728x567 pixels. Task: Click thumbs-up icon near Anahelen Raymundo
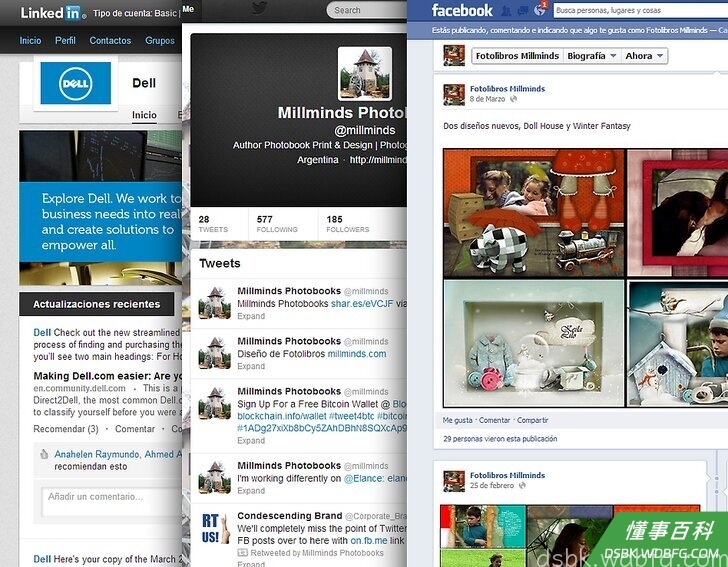pyautogui.click(x=44, y=454)
